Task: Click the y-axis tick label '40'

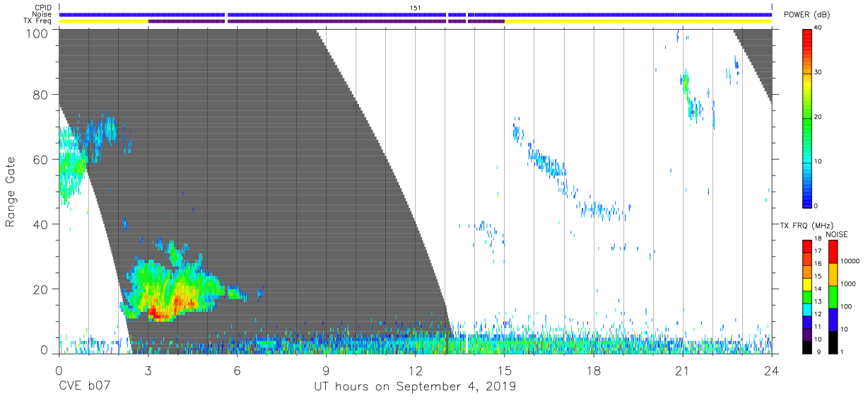Action: coord(40,224)
